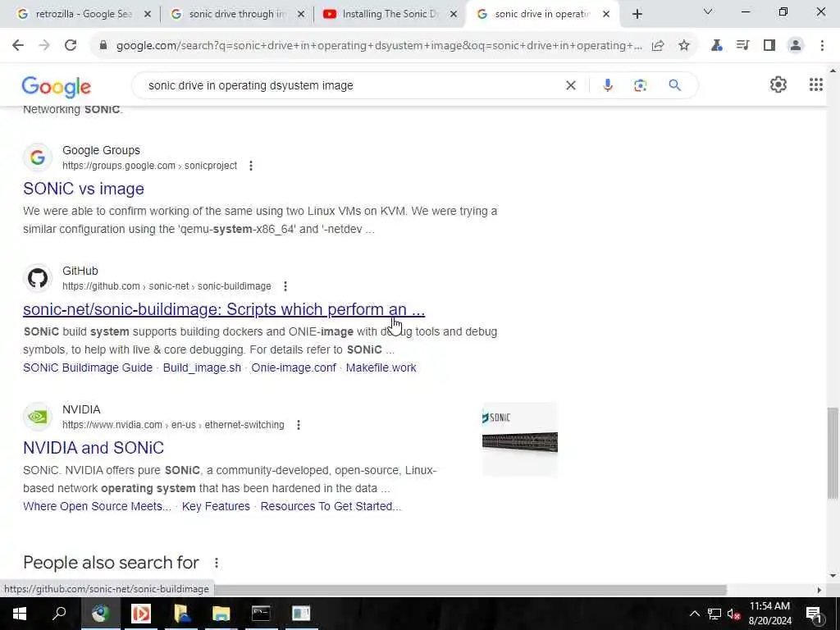Image resolution: width=840 pixels, height=630 pixels.
Task: Open more options for GitHub result
Action: pos(285,286)
